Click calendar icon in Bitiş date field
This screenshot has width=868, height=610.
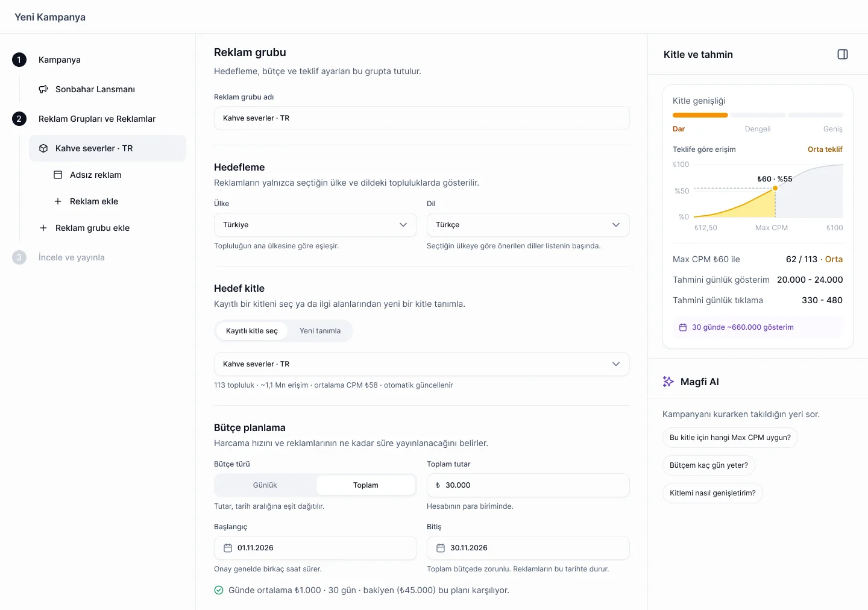(x=441, y=548)
